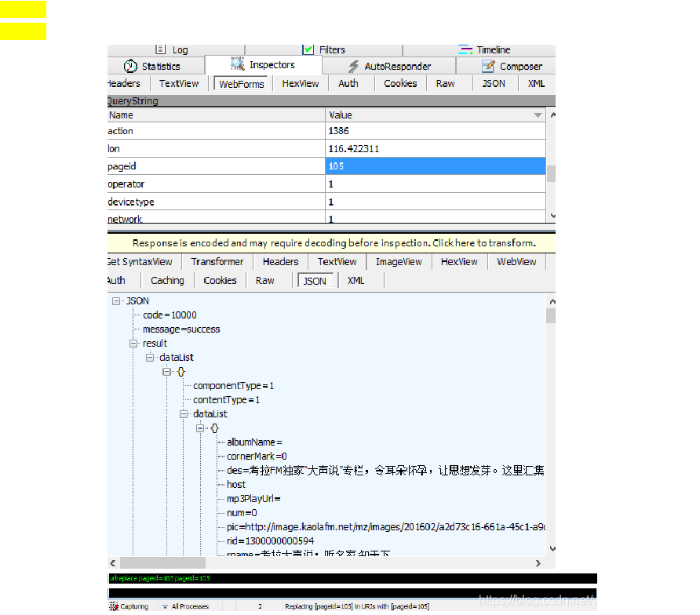This screenshot has width=700, height=615.
Task: Open response ImageView tab
Action: [399, 261]
